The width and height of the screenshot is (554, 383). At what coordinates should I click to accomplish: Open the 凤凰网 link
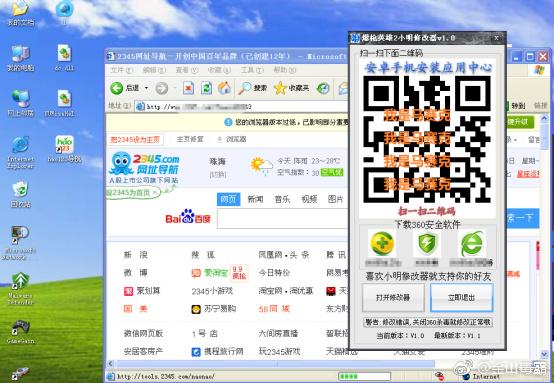pos(271,255)
